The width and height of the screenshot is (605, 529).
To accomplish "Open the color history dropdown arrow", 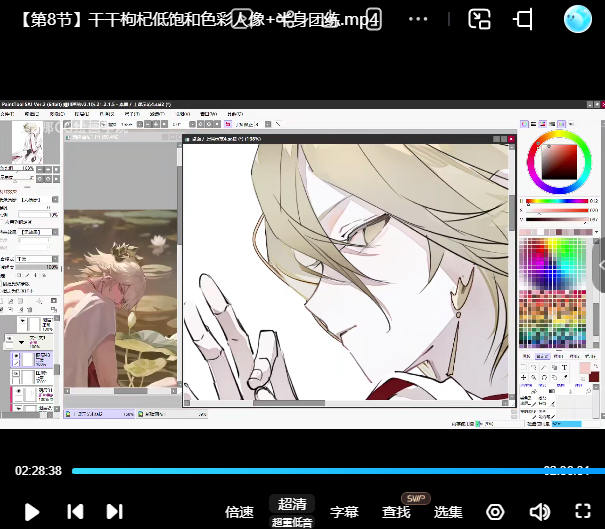I will (597, 232).
